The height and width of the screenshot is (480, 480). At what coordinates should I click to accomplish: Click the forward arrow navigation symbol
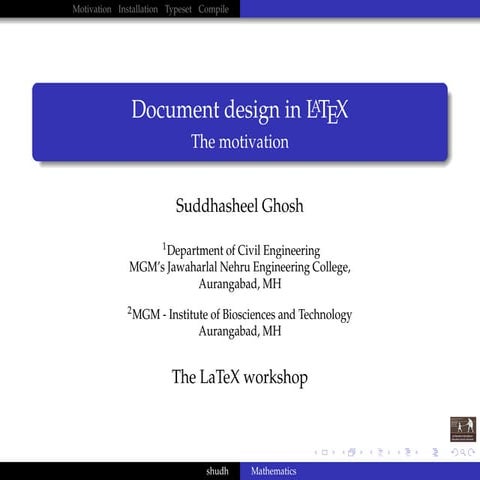(x=471, y=452)
